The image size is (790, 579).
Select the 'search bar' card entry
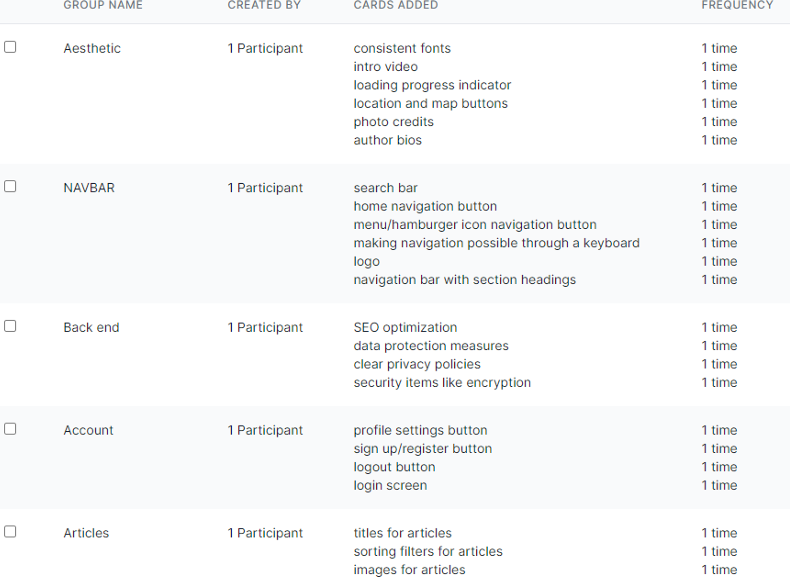385,188
